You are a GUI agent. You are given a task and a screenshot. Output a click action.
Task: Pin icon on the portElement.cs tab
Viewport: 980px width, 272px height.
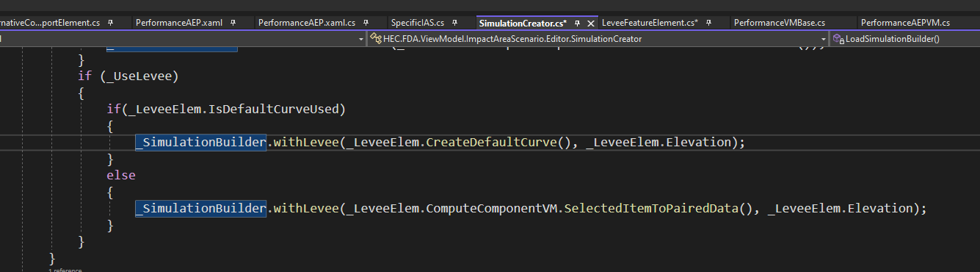pos(110,24)
